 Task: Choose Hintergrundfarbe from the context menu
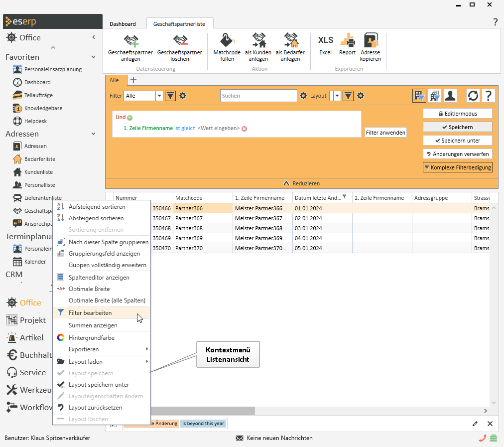(x=92, y=338)
